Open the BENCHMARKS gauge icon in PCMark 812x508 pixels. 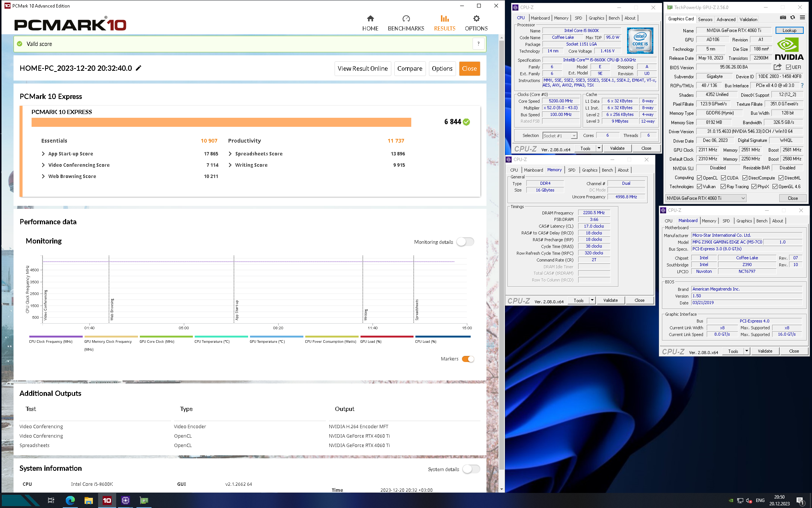[406, 18]
